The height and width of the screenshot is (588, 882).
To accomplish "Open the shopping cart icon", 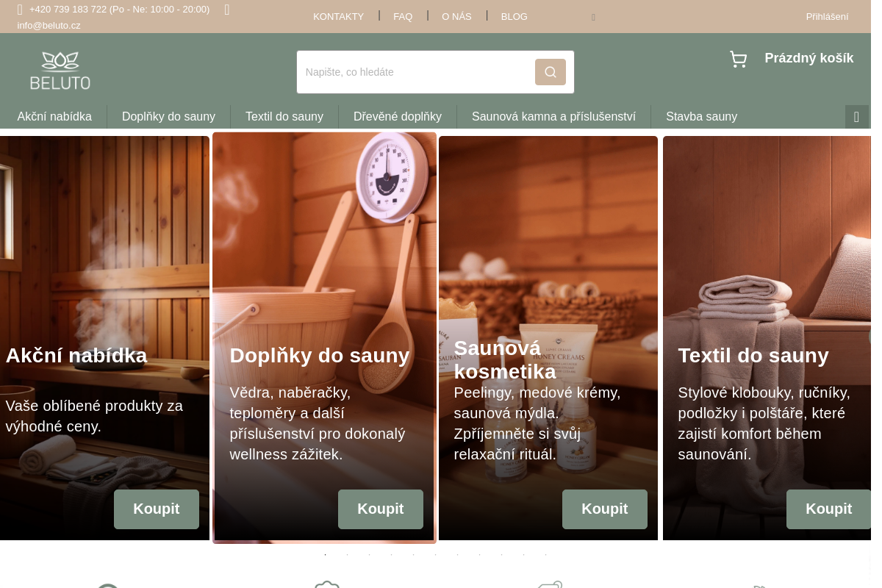I will [x=738, y=60].
